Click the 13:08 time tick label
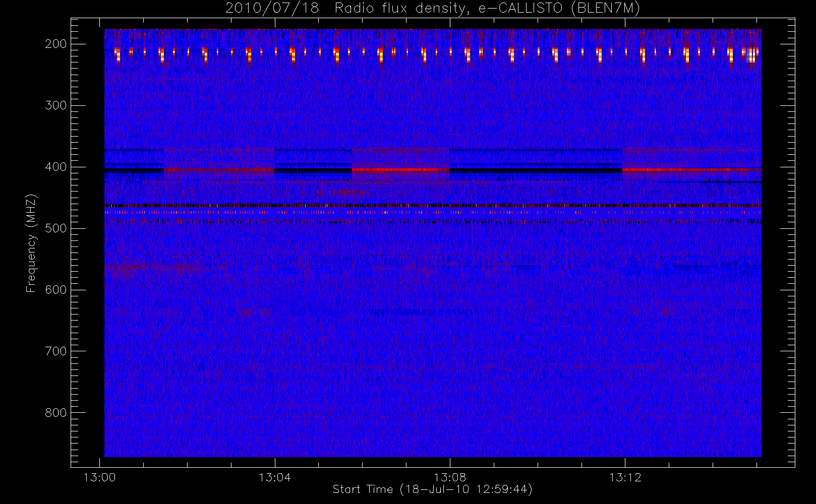The image size is (816, 504). 450,477
